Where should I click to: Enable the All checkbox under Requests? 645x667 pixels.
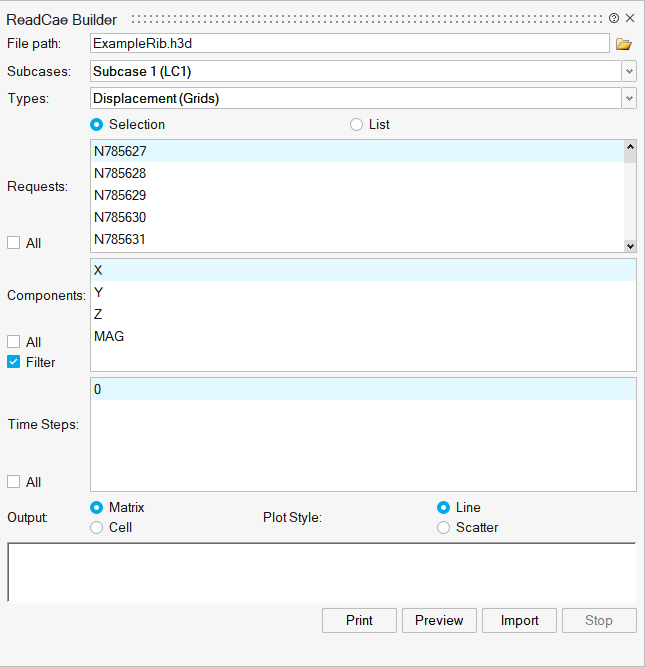point(14,243)
